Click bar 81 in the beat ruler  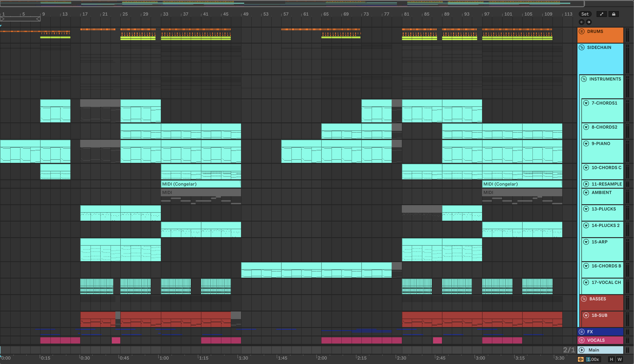(x=406, y=14)
